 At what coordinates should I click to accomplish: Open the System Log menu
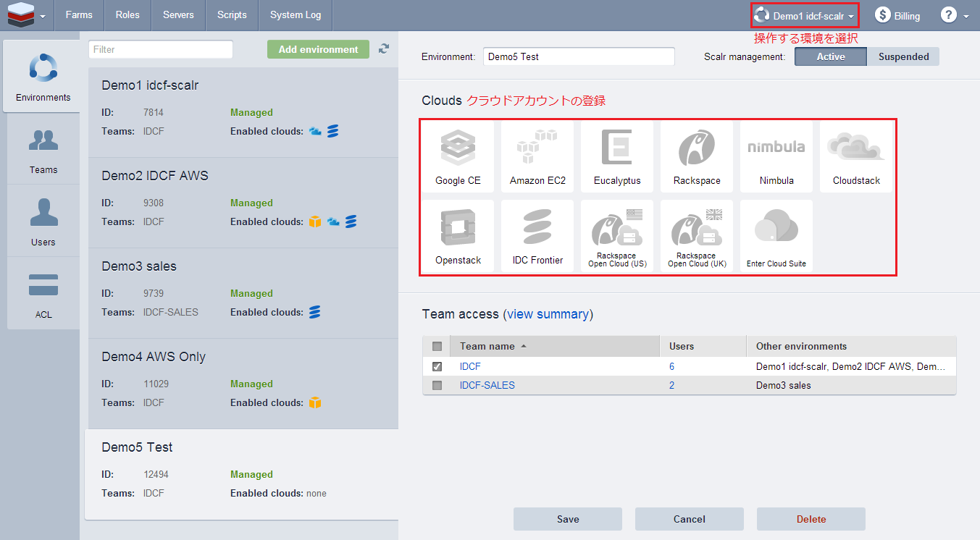click(296, 15)
